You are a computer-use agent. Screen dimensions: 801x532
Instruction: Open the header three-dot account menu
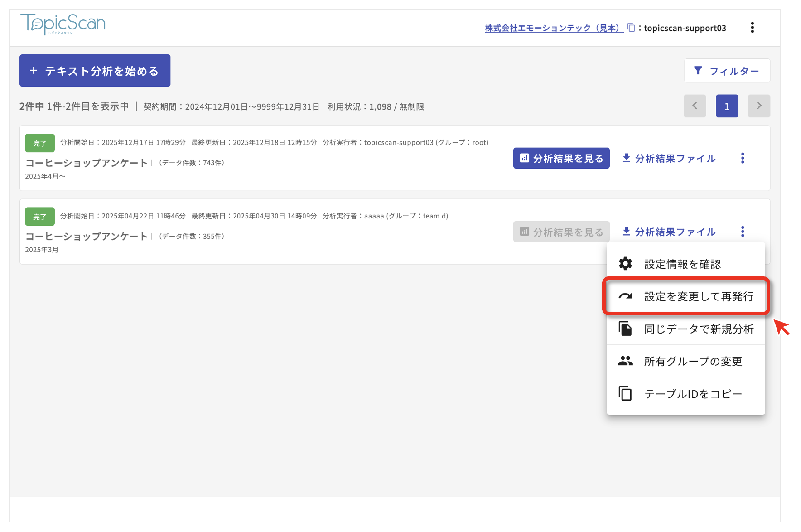752,28
